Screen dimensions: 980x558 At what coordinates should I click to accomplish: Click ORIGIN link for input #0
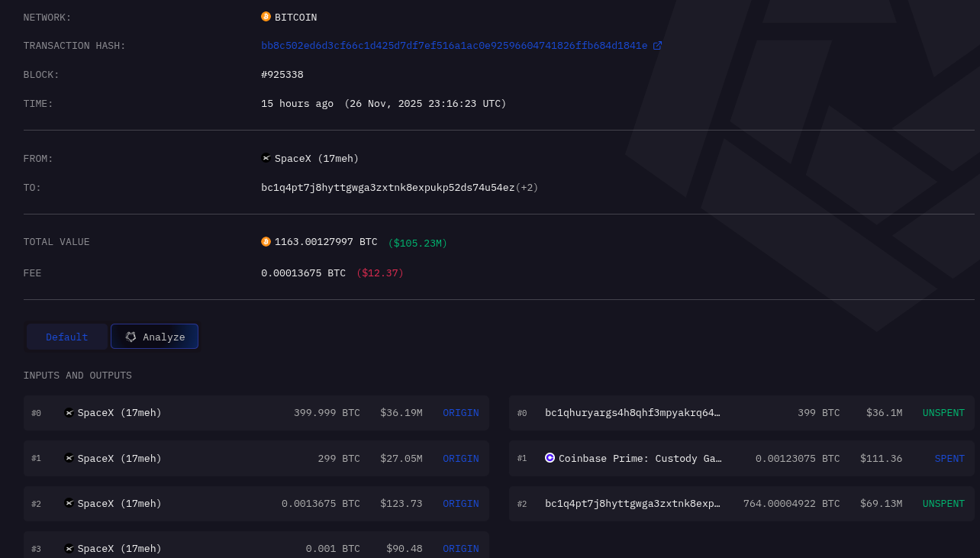(x=461, y=413)
